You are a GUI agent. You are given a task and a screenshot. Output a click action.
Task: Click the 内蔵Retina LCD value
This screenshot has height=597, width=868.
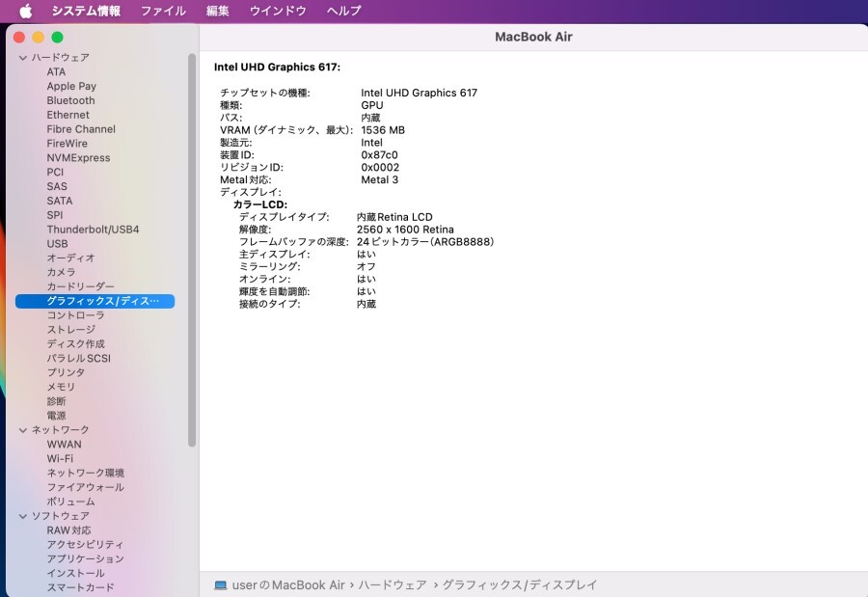pyautogui.click(x=394, y=217)
